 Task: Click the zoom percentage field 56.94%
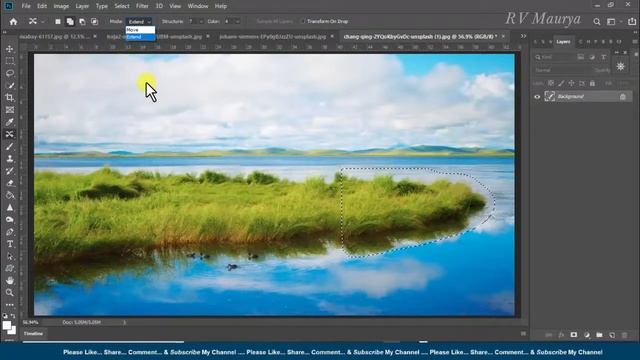click(x=31, y=322)
